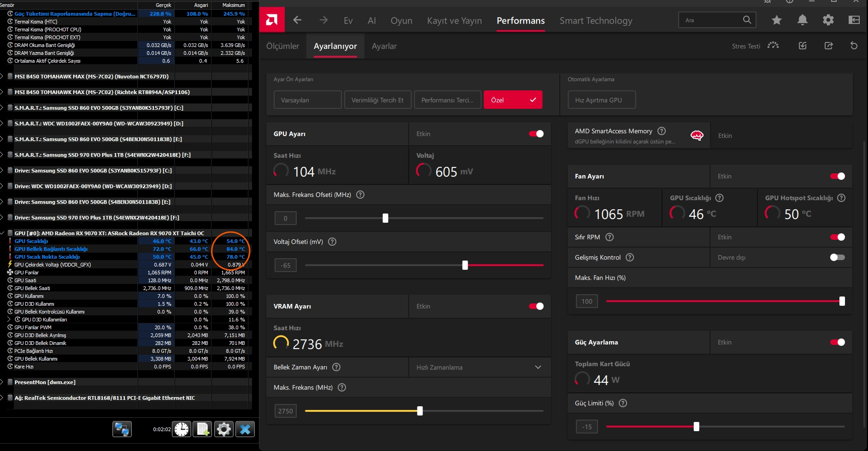
Task: Open notifications bell icon
Action: point(803,20)
